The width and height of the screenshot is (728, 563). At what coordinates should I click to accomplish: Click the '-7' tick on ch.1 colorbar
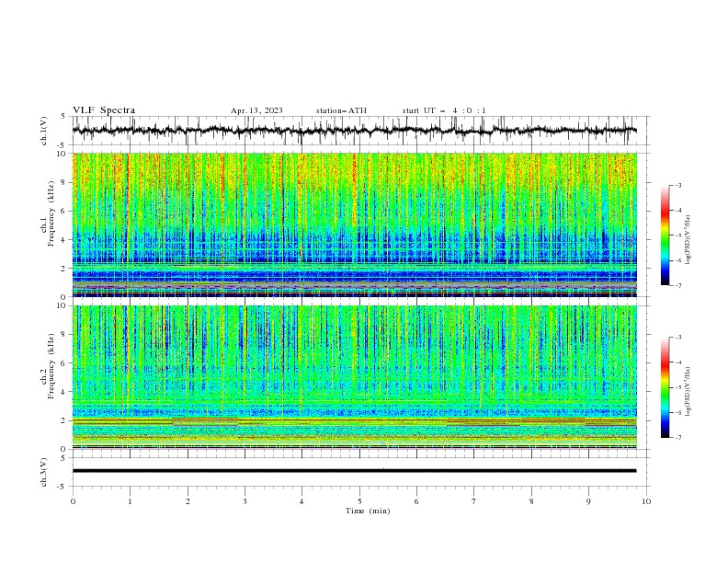point(677,286)
